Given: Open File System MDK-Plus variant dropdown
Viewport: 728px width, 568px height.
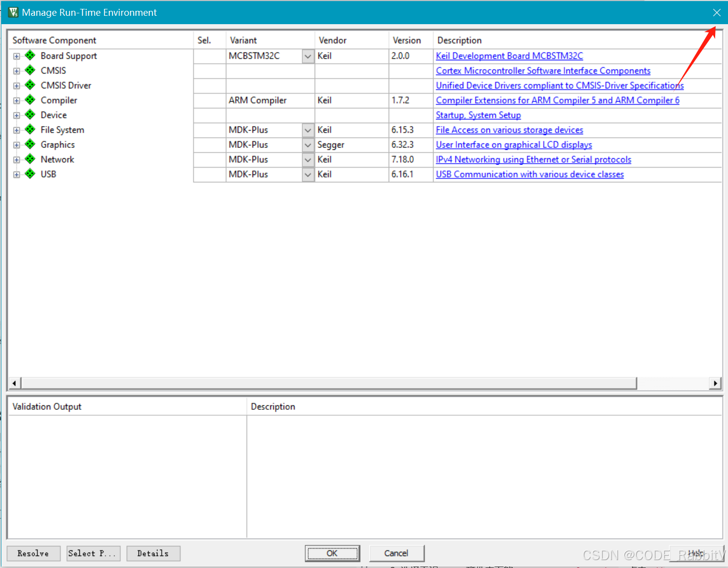Looking at the screenshot, I should pos(308,130).
